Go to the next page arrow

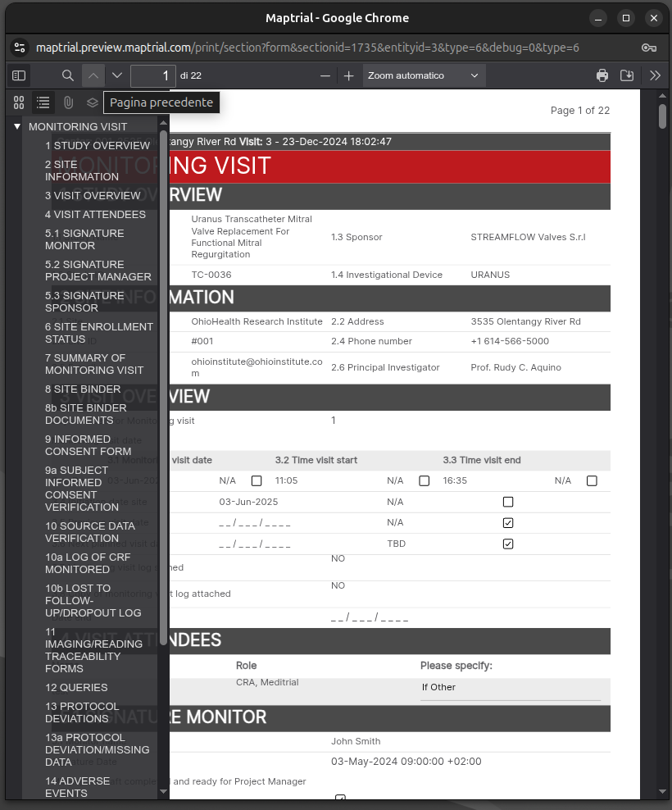(x=117, y=76)
